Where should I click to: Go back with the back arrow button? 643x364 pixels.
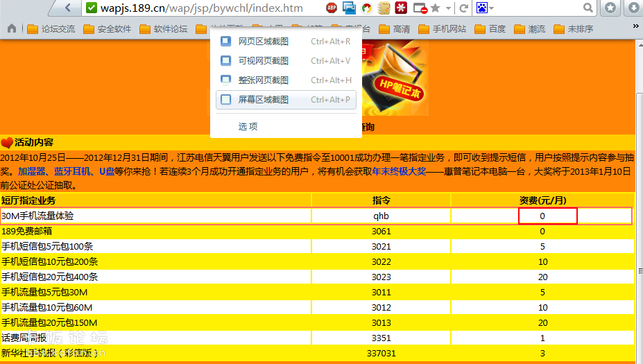point(68,8)
